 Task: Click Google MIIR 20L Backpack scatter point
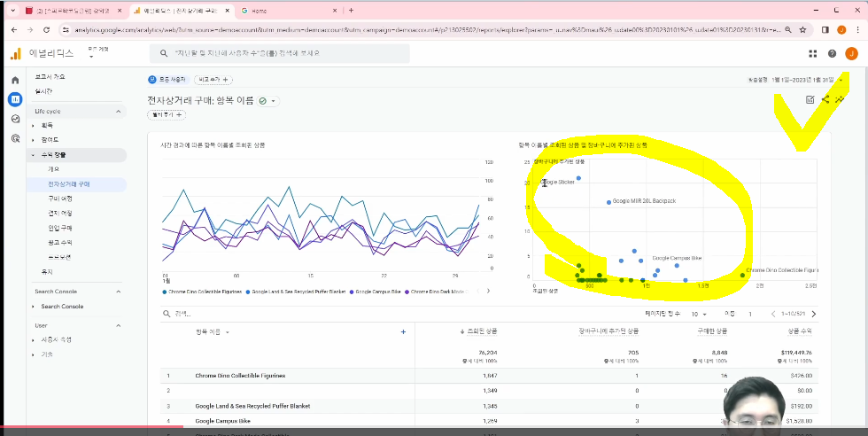click(x=609, y=202)
